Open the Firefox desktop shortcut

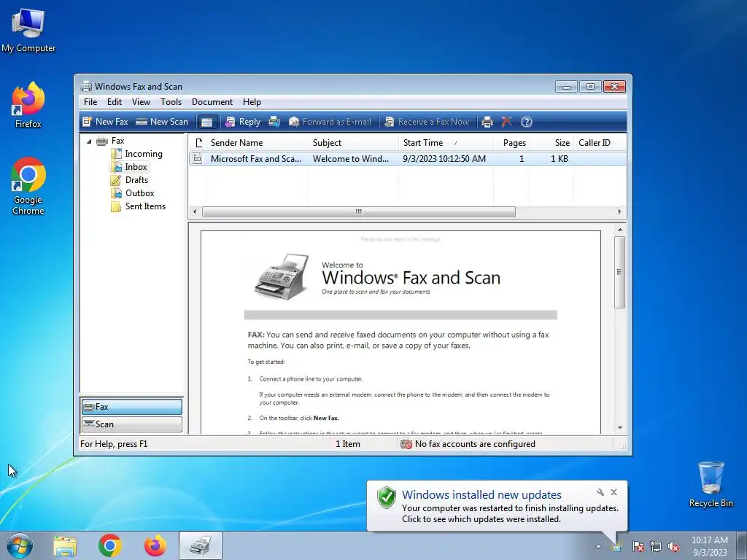(28, 104)
